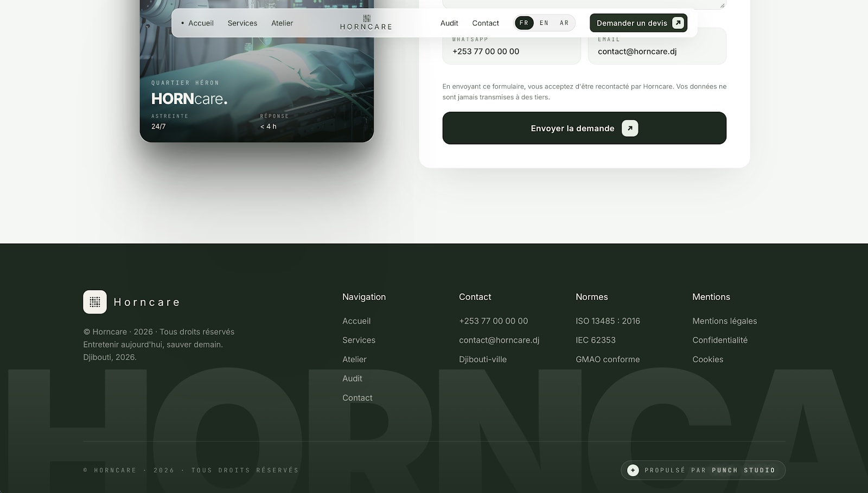Click the footer Horncare grid logo icon

coord(95,302)
